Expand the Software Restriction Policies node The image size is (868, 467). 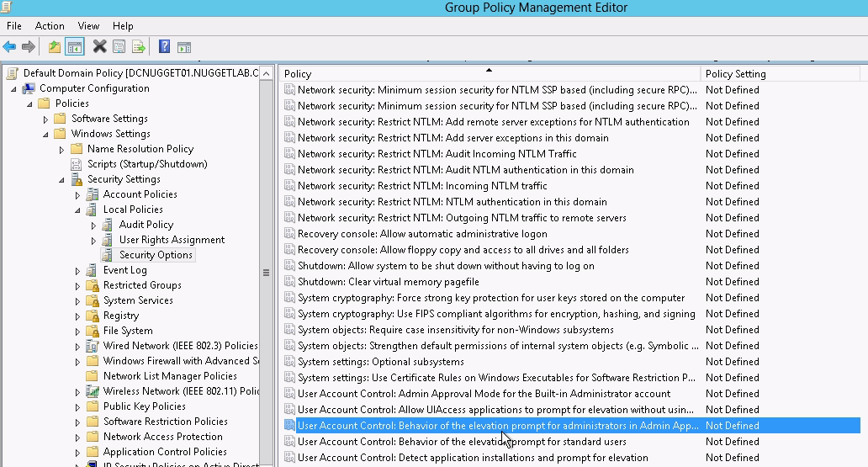(x=77, y=422)
